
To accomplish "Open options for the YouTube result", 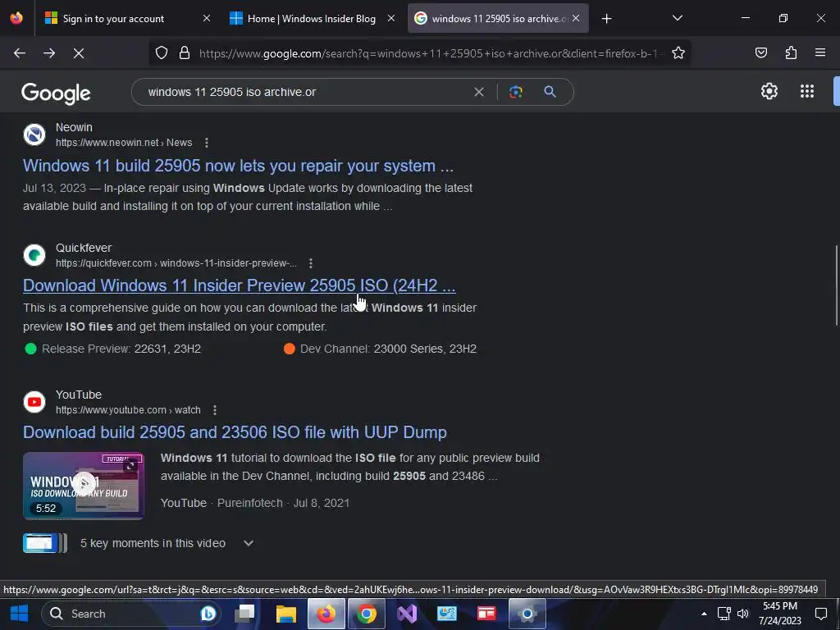I will click(x=215, y=410).
